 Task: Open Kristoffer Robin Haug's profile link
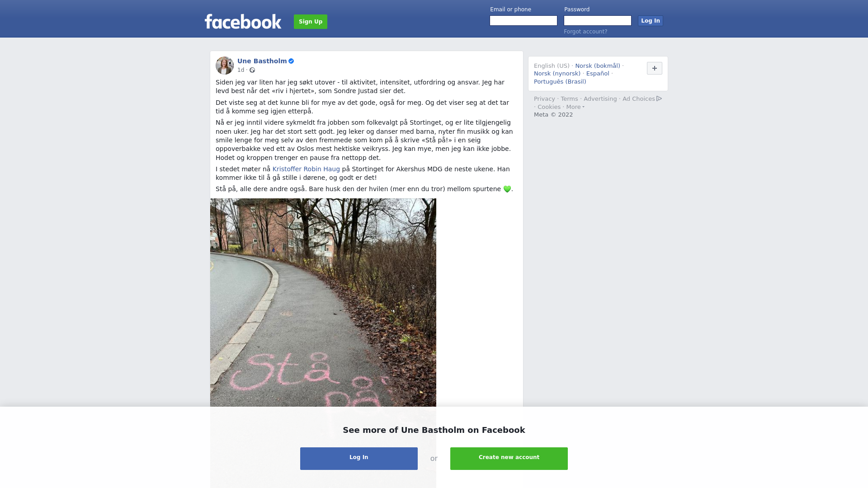click(x=306, y=169)
